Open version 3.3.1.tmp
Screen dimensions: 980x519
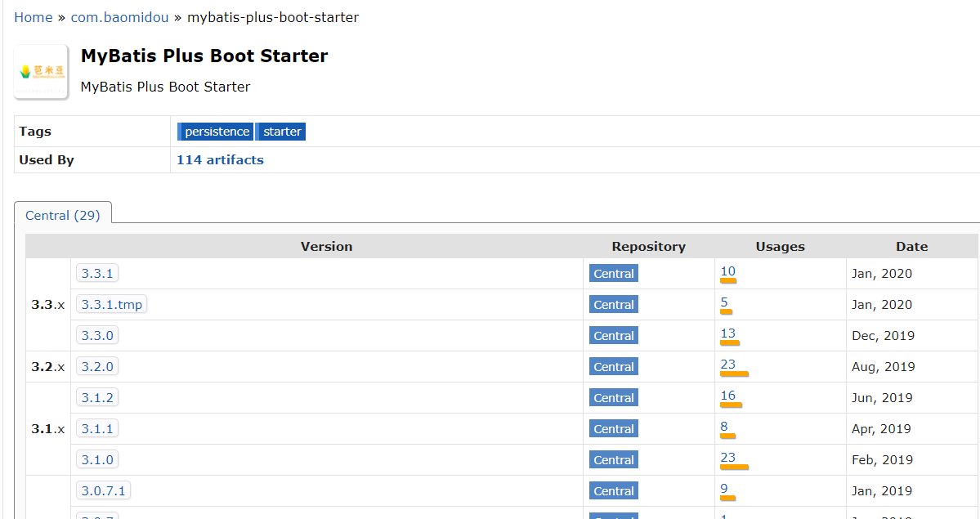tap(112, 305)
